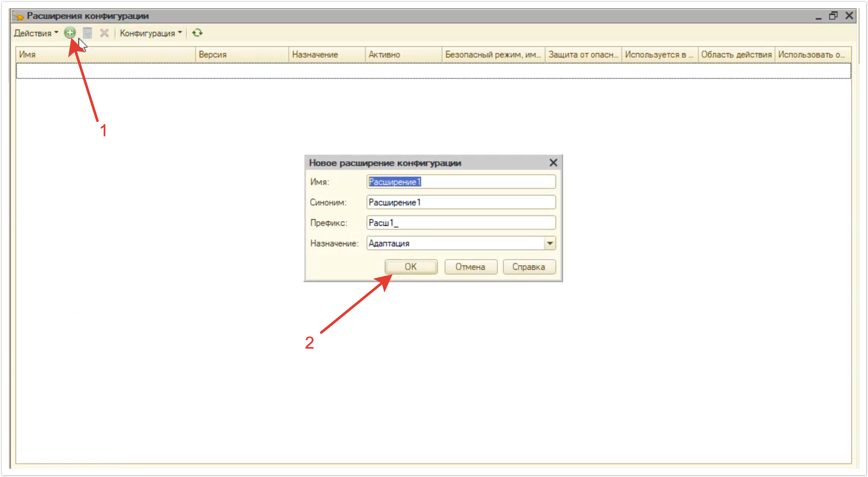Click the green refresh arrows icon
Image resolution: width=868 pixels, height=477 pixels.
[x=197, y=33]
